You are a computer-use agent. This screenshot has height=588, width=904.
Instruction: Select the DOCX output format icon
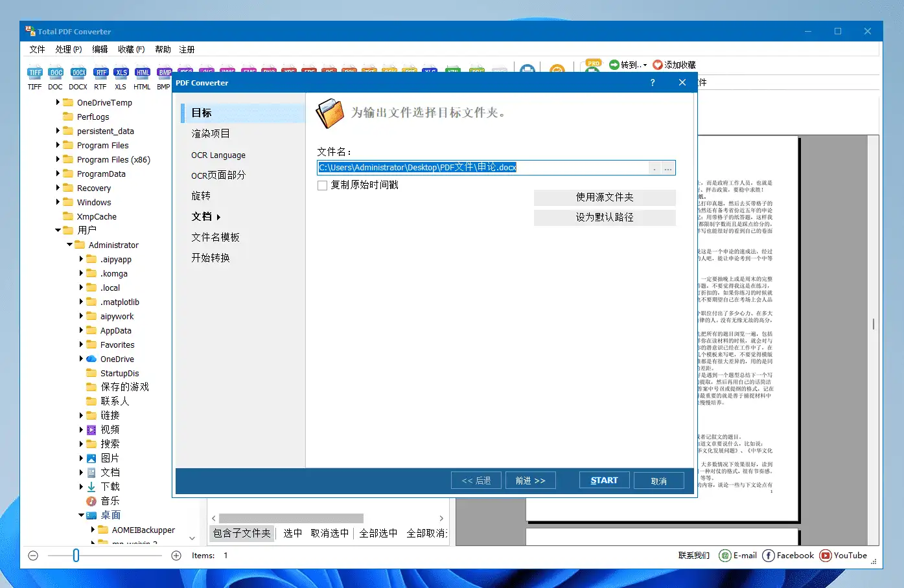click(x=78, y=73)
